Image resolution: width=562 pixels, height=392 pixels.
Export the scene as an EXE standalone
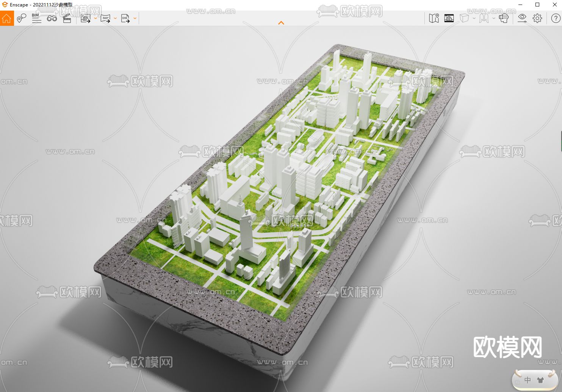[x=125, y=18]
